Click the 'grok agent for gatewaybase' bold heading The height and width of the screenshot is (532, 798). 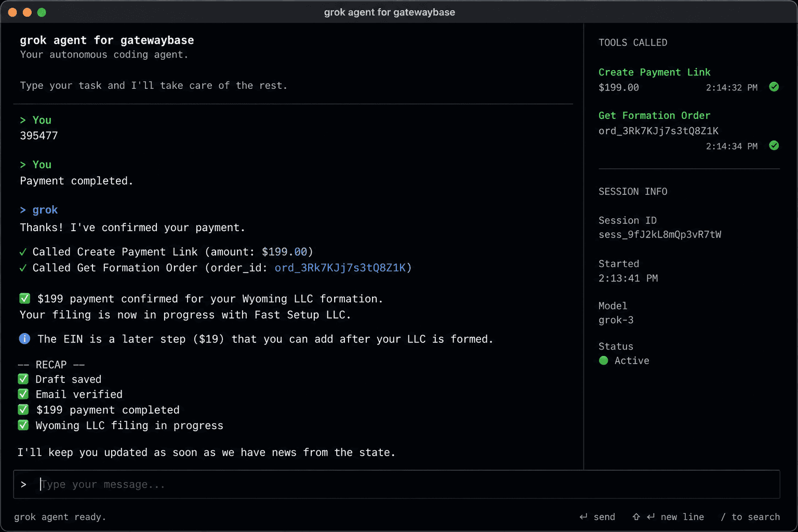pyautogui.click(x=107, y=40)
